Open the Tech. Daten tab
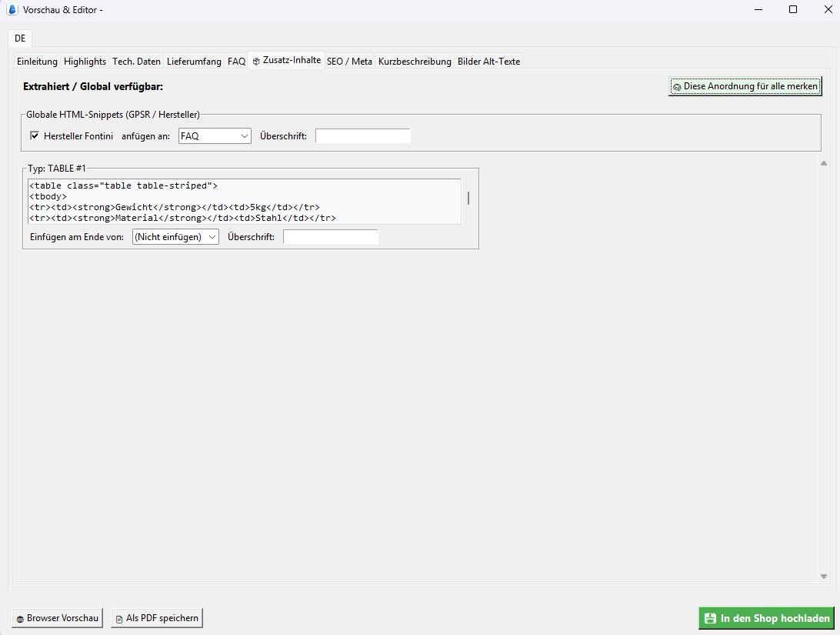Viewport: 840px width, 635px height. [136, 61]
